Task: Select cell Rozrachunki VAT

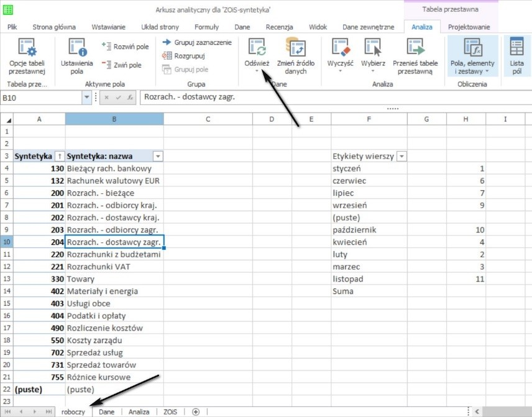Action: pos(114,267)
